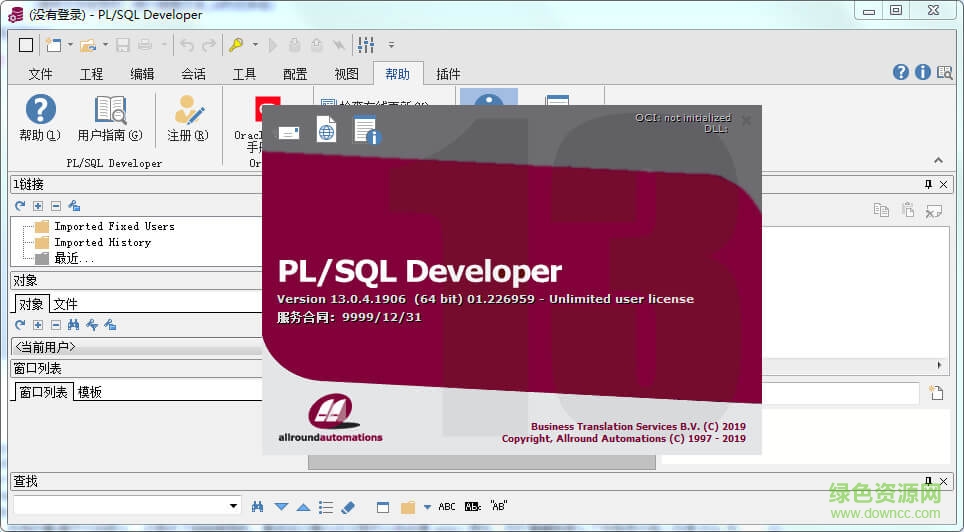Toggle pin on the connections panel header
Image resolution: width=964 pixels, height=532 pixels.
(928, 184)
